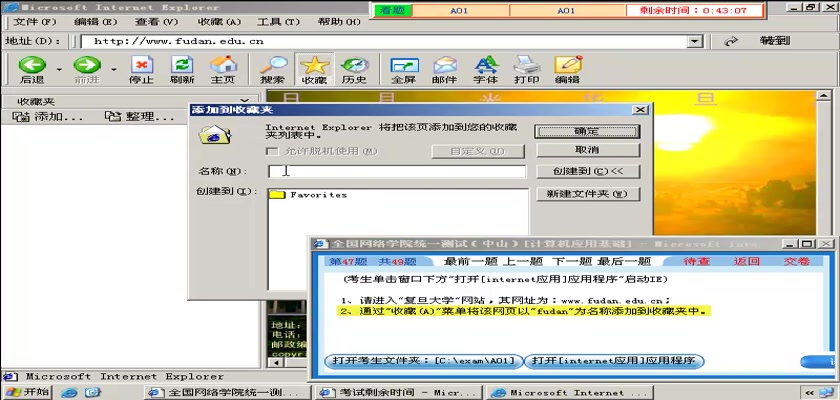Click Organize (整理...) in favorites panel
840x400 pixels.
pos(139,117)
